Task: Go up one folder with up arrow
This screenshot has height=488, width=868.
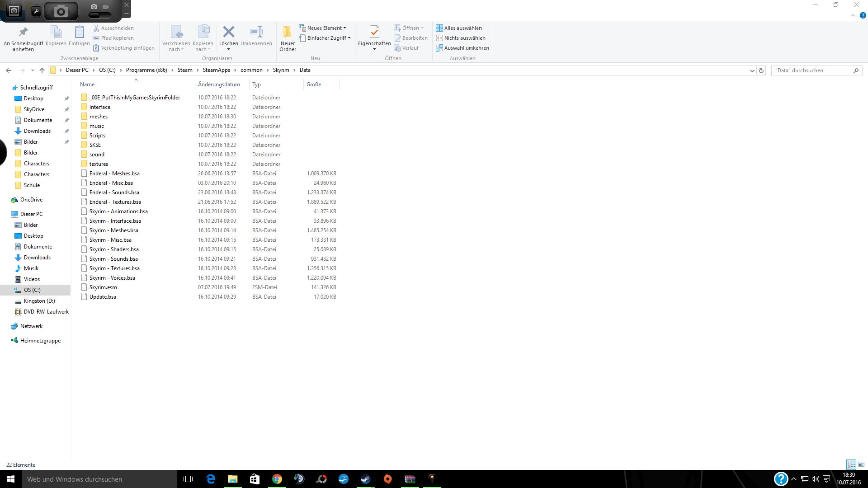Action: click(42, 70)
